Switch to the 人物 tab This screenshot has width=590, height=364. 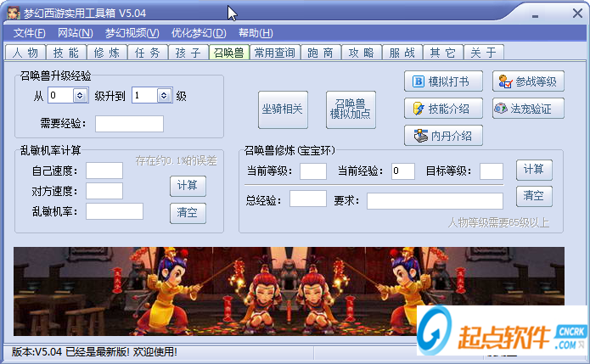coord(25,53)
